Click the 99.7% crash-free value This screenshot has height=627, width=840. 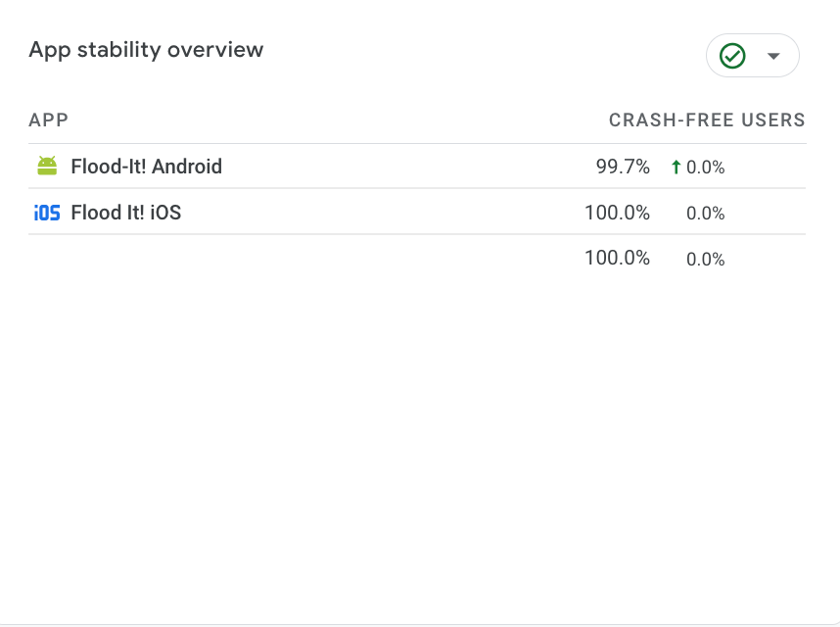tap(623, 167)
